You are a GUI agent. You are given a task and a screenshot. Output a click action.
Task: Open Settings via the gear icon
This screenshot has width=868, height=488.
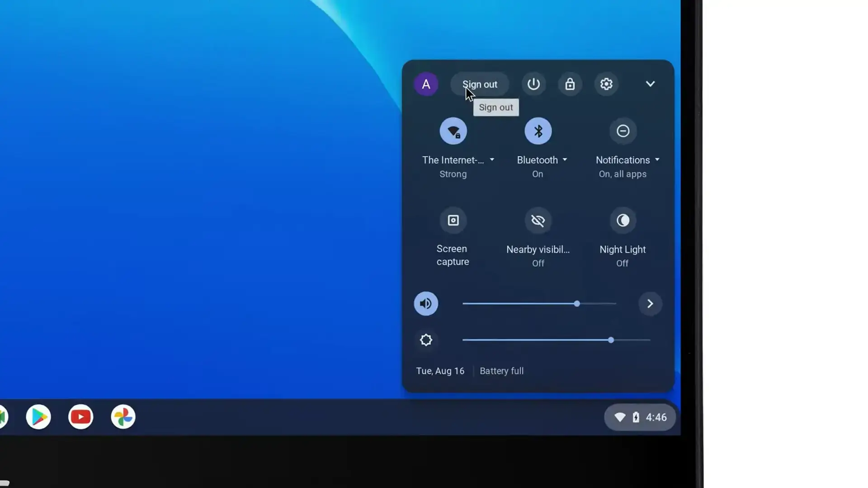(606, 84)
